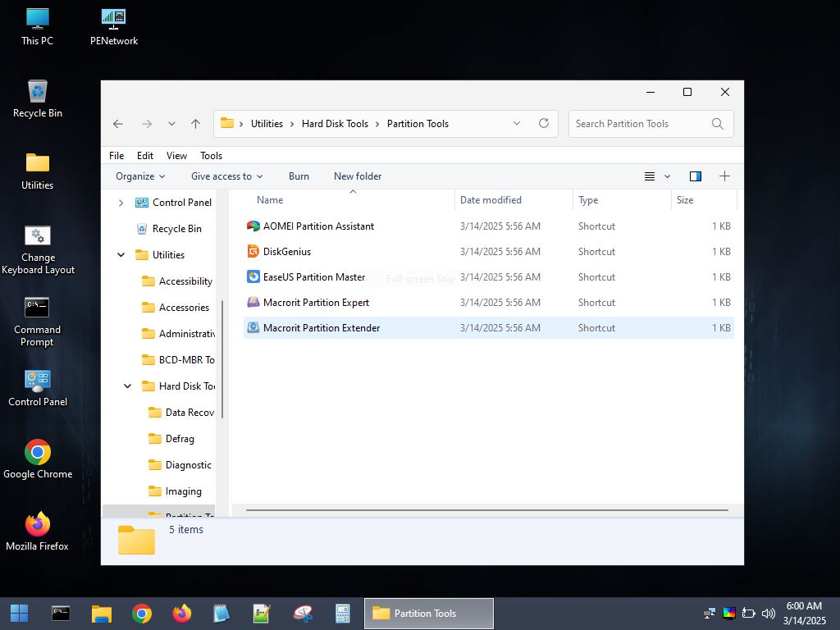The image size is (840, 630).
Task: Open PENetwork desktop icon
Action: click(113, 26)
